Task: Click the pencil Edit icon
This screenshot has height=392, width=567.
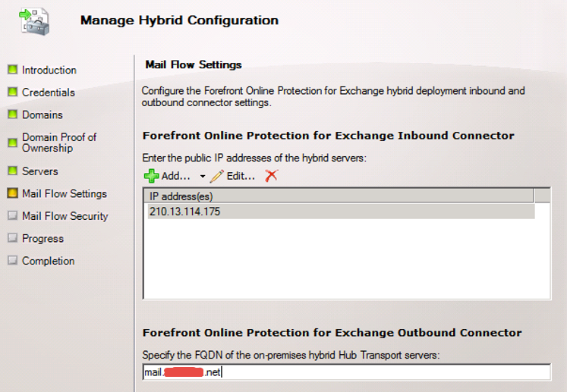Action: (217, 176)
